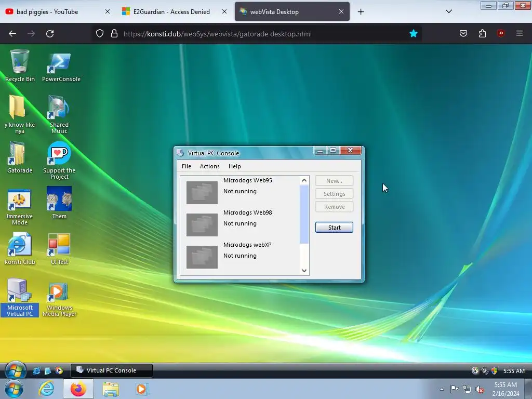Image resolution: width=532 pixels, height=399 pixels.
Task: Launch the Konsti Club shortcut
Action: click(20, 249)
